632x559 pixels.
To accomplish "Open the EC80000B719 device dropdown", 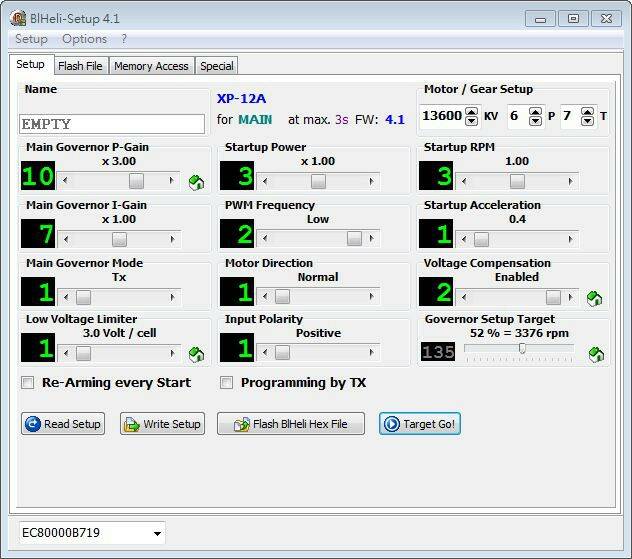I will click(157, 533).
